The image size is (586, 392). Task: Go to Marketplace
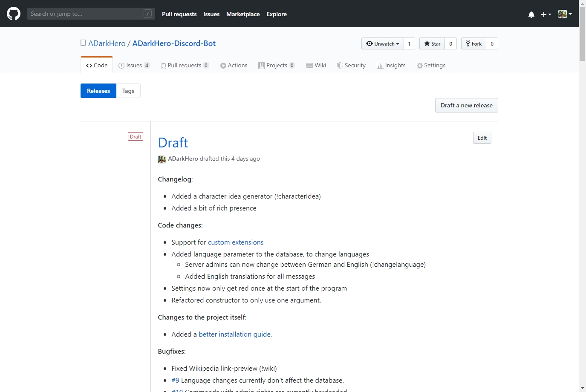(x=243, y=14)
